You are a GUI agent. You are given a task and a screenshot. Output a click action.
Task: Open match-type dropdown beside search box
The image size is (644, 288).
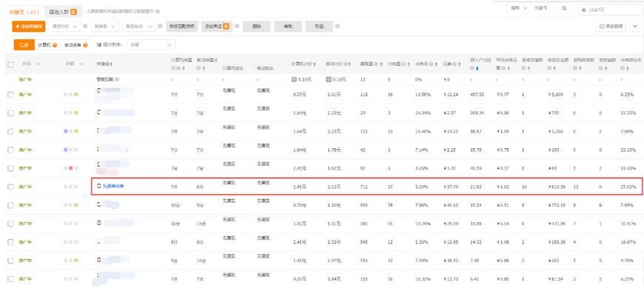click(519, 8)
